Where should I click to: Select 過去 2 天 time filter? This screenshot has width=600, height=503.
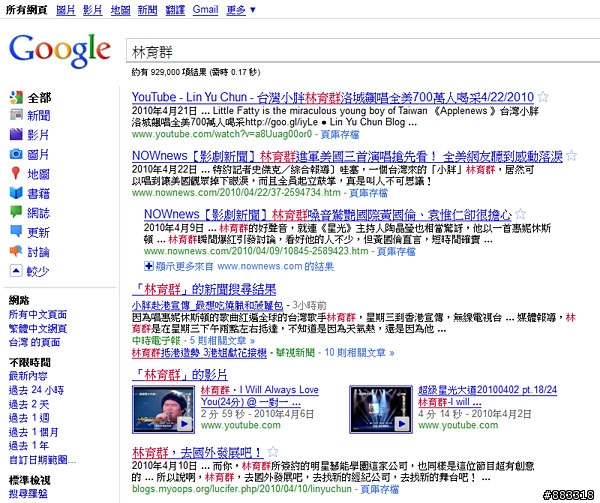pos(29,404)
